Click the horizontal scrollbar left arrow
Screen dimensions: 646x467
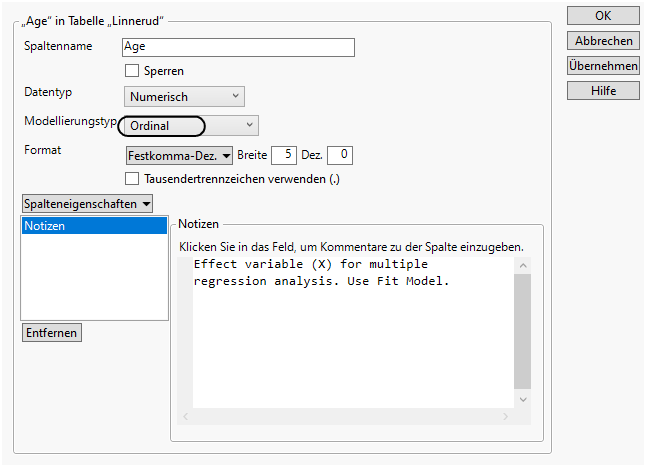pyautogui.click(x=185, y=416)
